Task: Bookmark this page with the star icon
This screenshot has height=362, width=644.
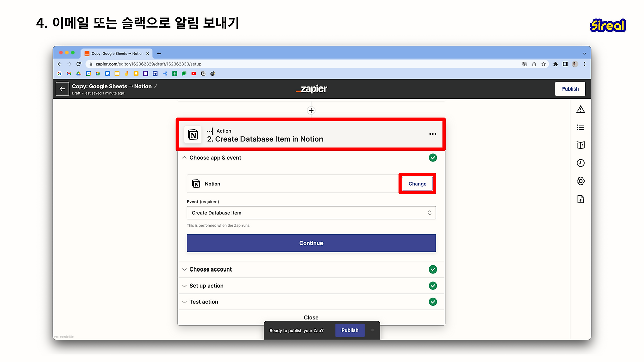Action: (544, 64)
